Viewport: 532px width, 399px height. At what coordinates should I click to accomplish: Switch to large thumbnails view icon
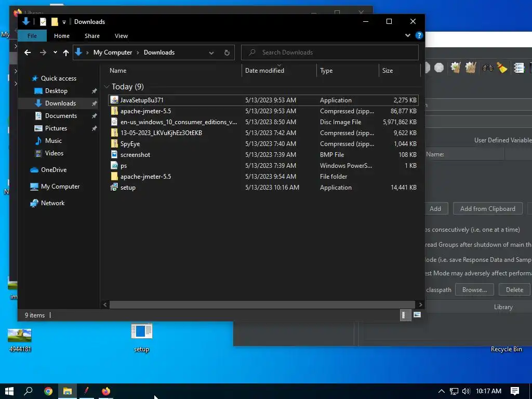coord(417,315)
